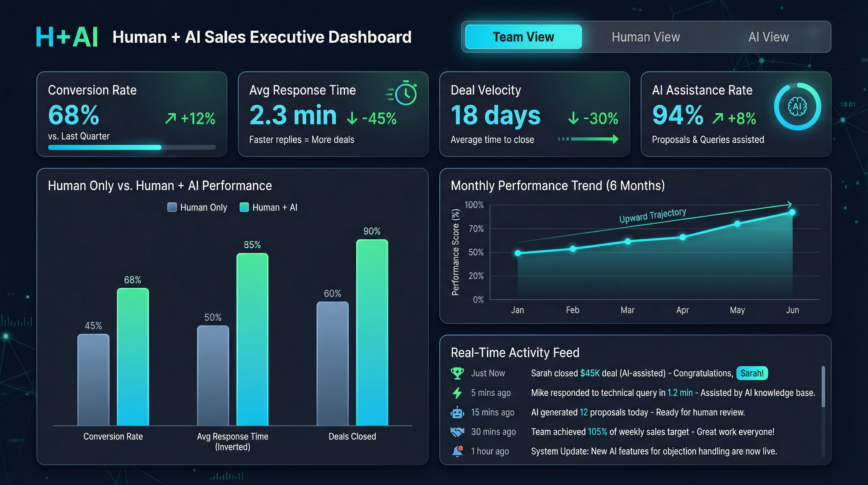This screenshot has width=868, height=485.
Task: Click the lightning bolt icon beside Mike's activity
Action: [457, 392]
